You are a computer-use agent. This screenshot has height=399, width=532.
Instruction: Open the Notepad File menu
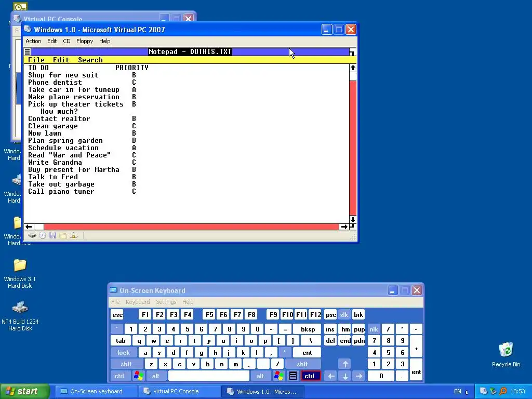36,60
